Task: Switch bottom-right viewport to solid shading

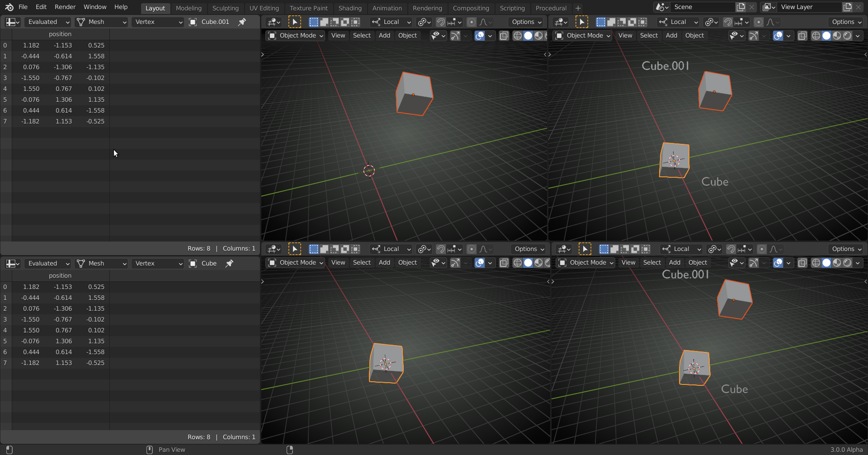Action: click(x=826, y=263)
